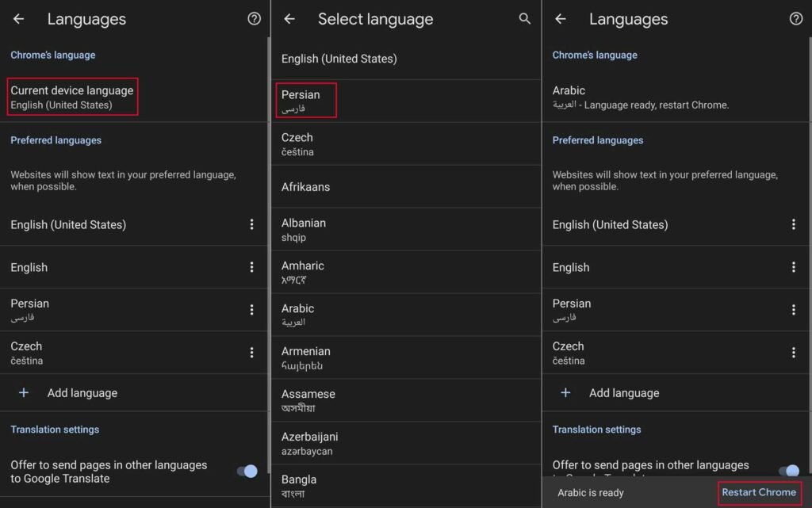Open options for Persian in right screen

(x=793, y=309)
